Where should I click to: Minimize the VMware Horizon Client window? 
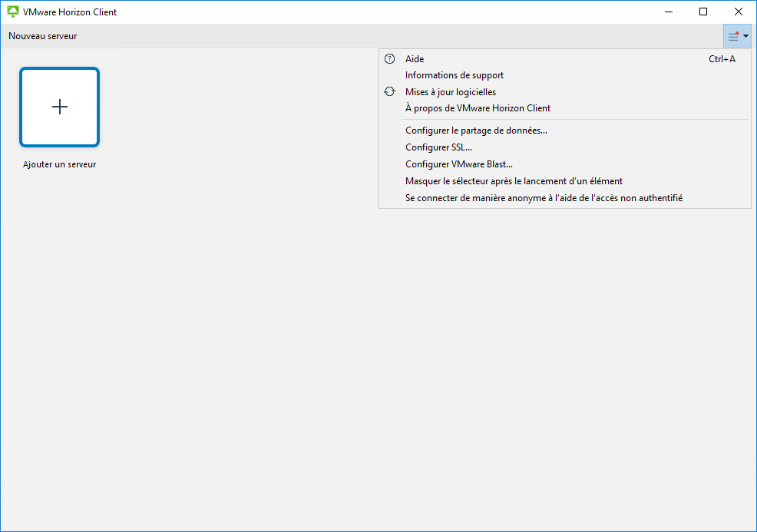pos(669,12)
